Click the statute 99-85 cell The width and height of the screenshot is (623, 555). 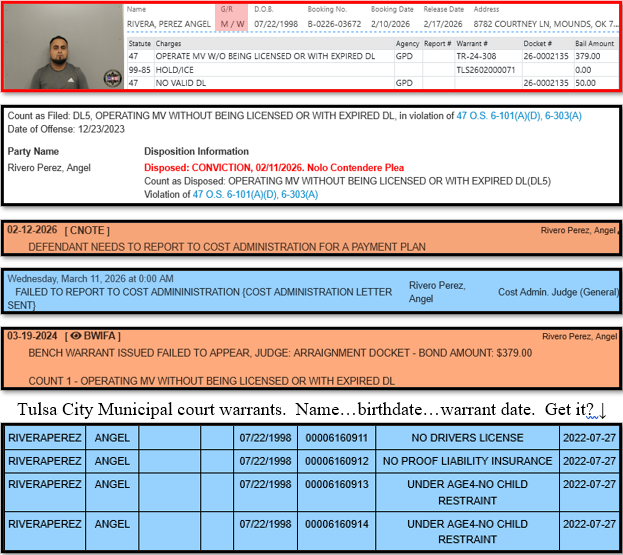(139, 70)
